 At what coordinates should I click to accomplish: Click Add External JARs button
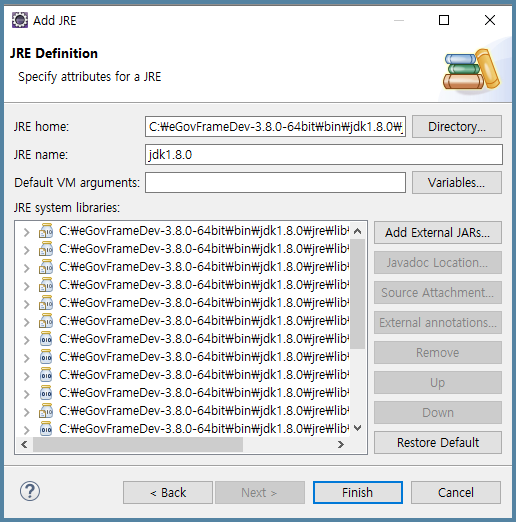438,233
